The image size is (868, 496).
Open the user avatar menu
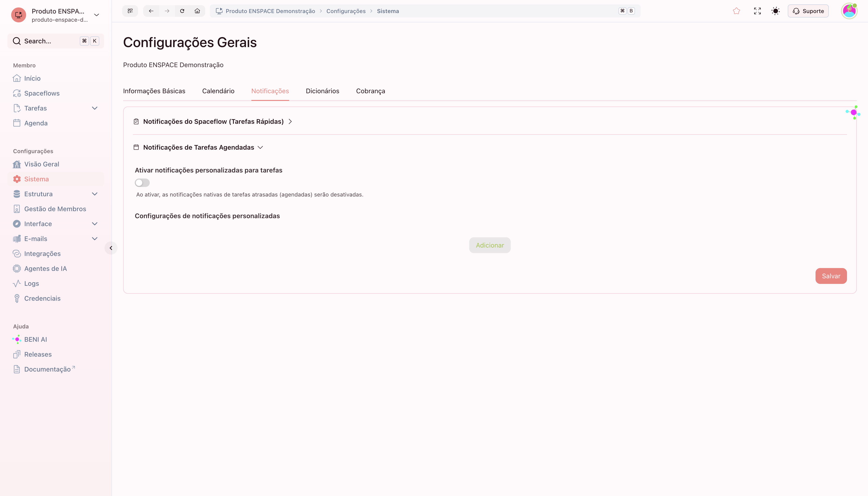pos(849,11)
